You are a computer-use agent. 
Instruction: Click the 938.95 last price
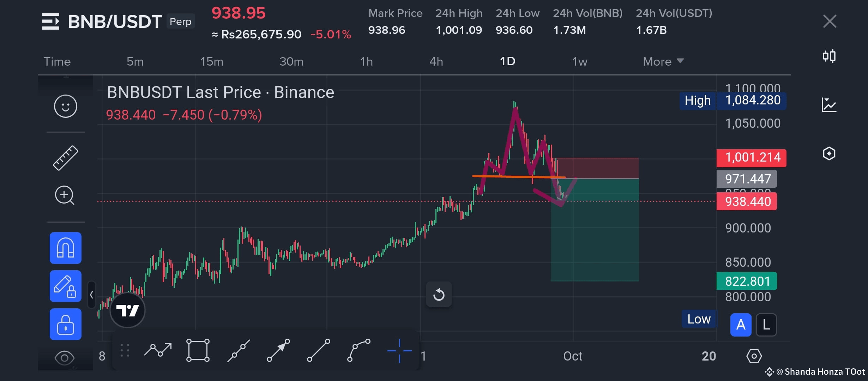click(x=238, y=13)
